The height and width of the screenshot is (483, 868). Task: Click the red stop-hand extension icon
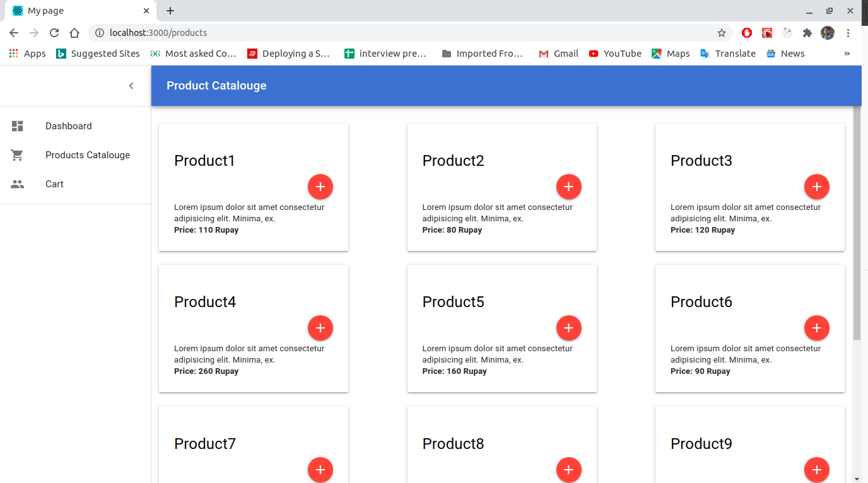point(747,33)
